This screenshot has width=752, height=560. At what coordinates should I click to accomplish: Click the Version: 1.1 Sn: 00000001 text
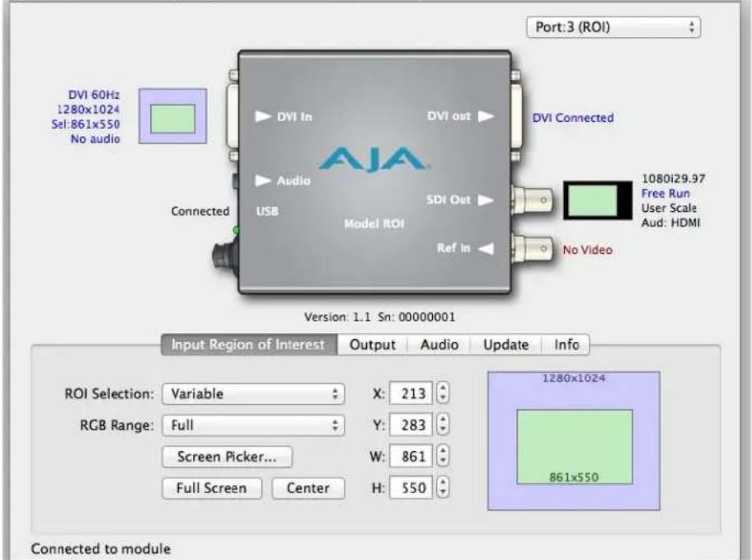pos(379,318)
